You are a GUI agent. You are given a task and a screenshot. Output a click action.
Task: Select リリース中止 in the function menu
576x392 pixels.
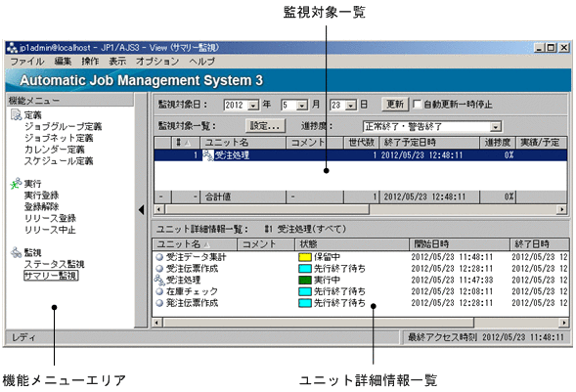(50, 230)
